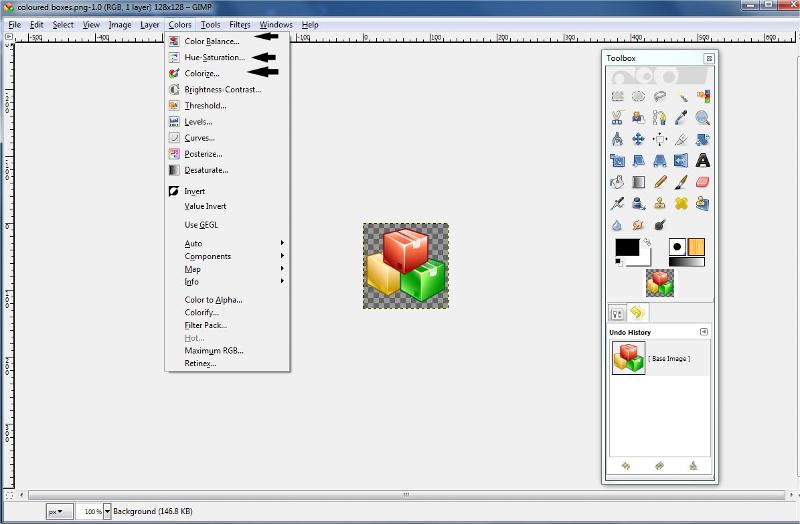Pick the Zoom magnifier tool

(x=703, y=118)
